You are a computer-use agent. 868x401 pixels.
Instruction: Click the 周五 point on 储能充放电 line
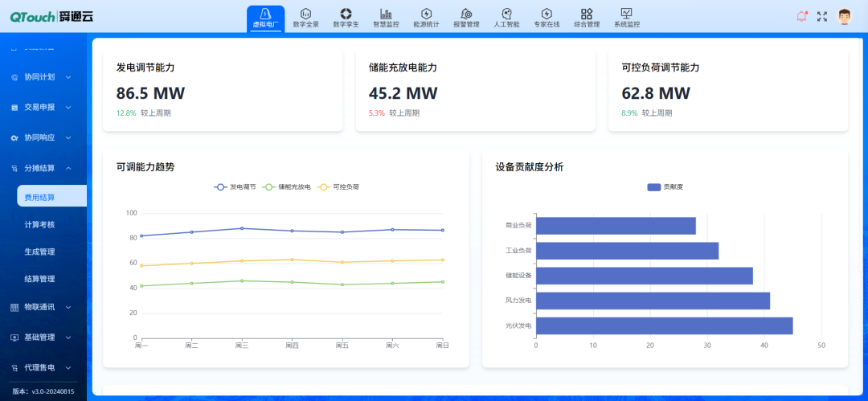pyautogui.click(x=342, y=284)
